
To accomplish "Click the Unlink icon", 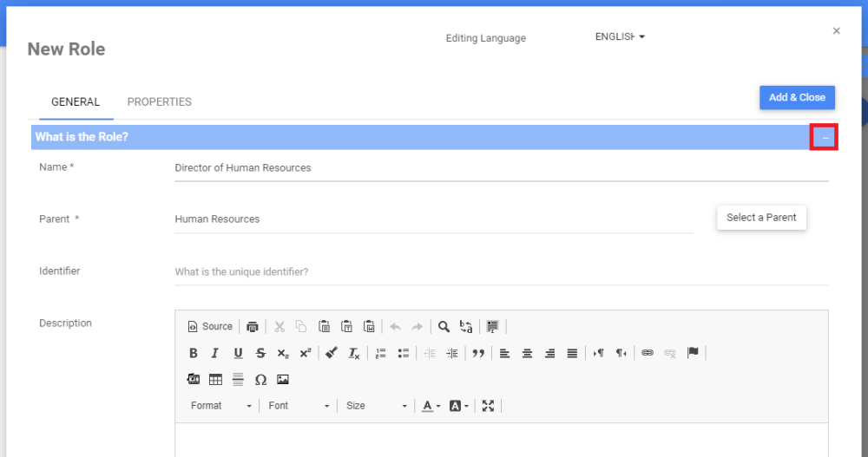I will 670,353.
